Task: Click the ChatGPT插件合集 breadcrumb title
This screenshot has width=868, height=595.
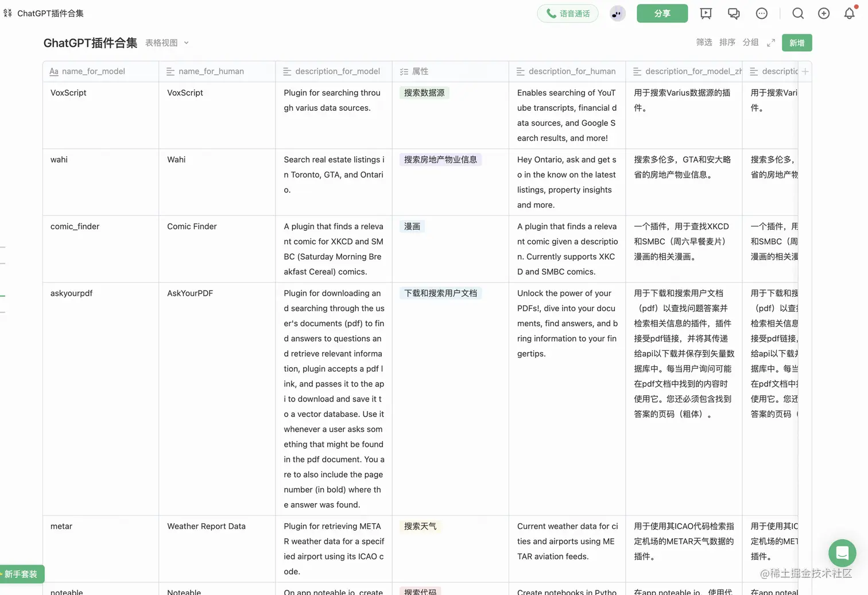Action: point(51,13)
